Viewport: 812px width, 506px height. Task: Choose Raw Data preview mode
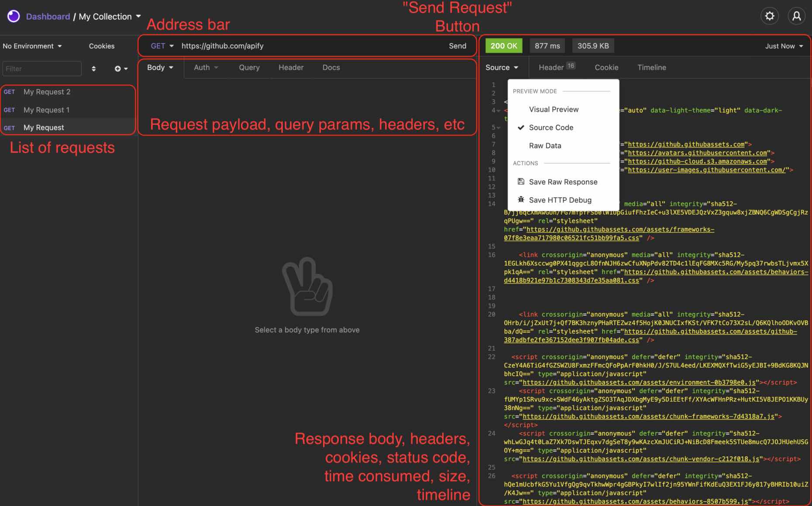(545, 146)
